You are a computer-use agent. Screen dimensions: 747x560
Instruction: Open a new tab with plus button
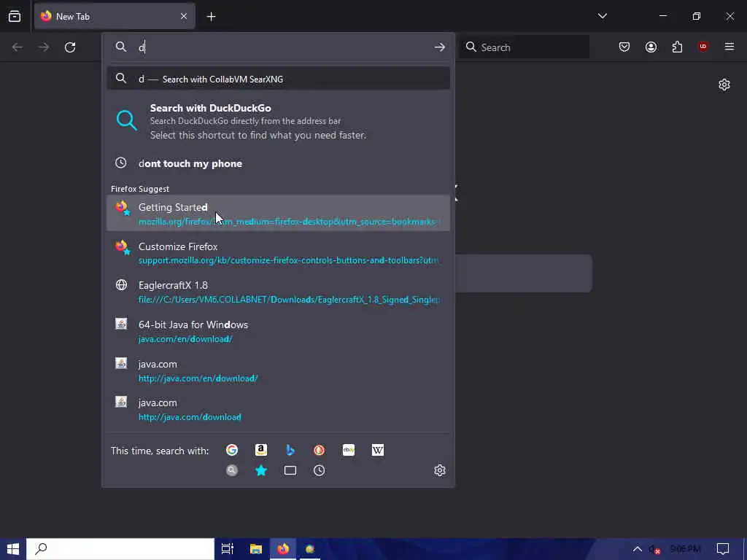pyautogui.click(x=211, y=17)
